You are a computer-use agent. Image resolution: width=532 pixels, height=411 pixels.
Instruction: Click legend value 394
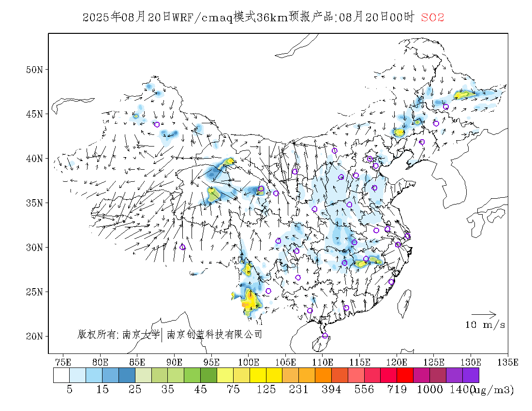tap(331, 389)
